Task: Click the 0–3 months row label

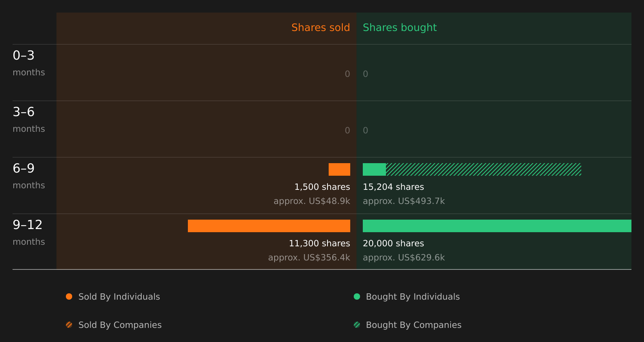Action: 29,63
